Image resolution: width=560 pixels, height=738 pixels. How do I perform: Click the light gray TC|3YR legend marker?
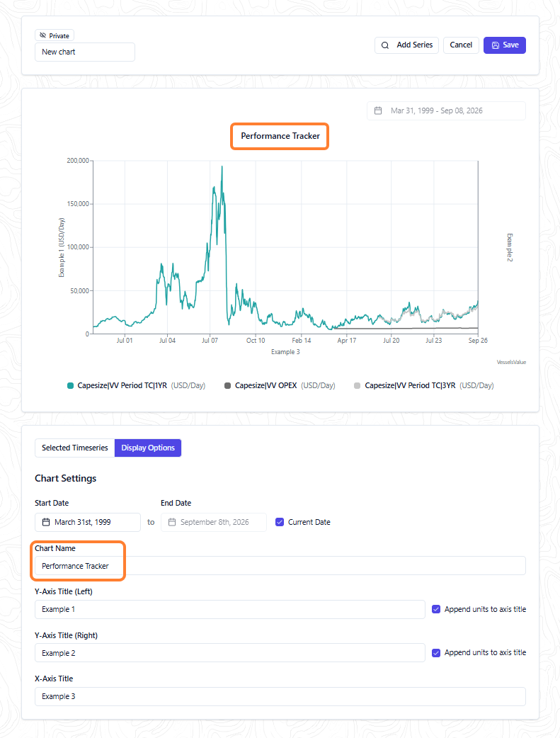358,385
